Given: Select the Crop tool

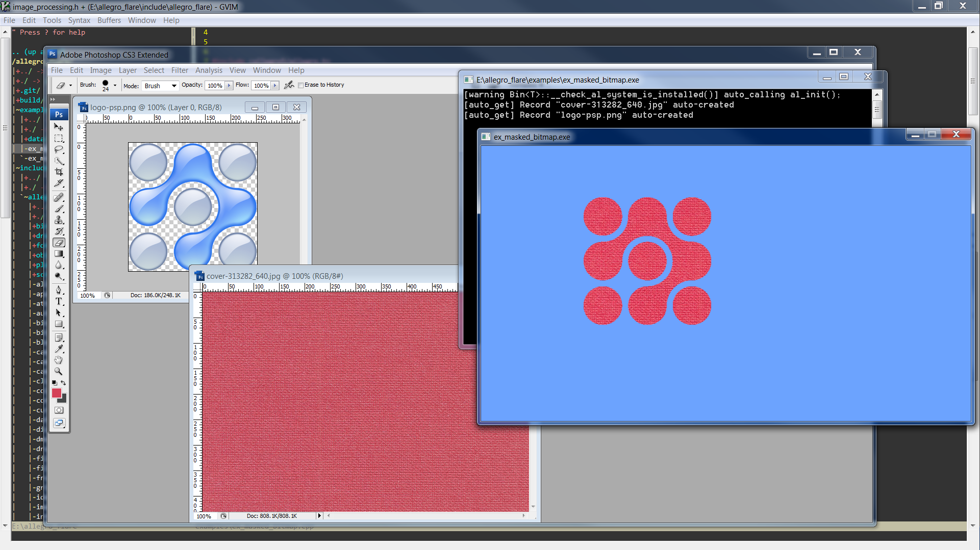Looking at the screenshot, I should [59, 172].
